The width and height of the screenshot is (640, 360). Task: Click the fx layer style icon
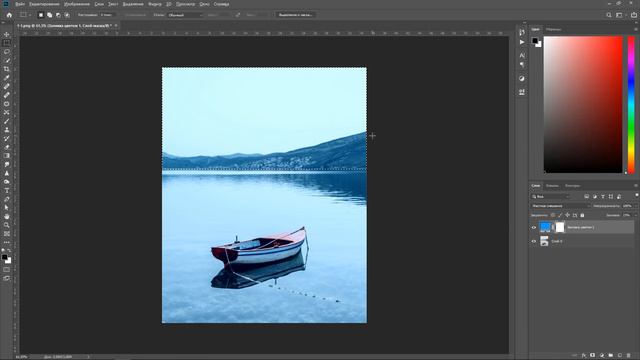[x=584, y=356]
